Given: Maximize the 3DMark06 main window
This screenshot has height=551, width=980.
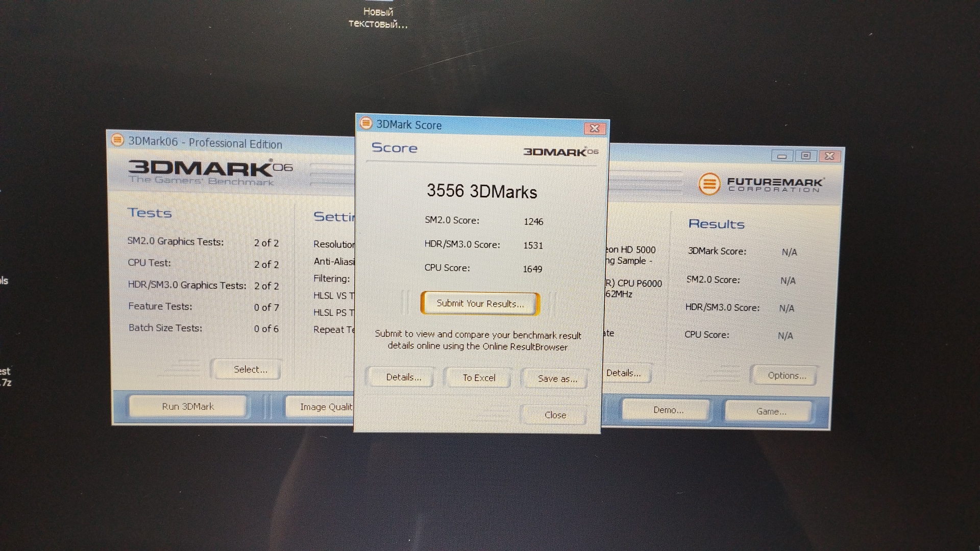Looking at the screenshot, I should (806, 156).
